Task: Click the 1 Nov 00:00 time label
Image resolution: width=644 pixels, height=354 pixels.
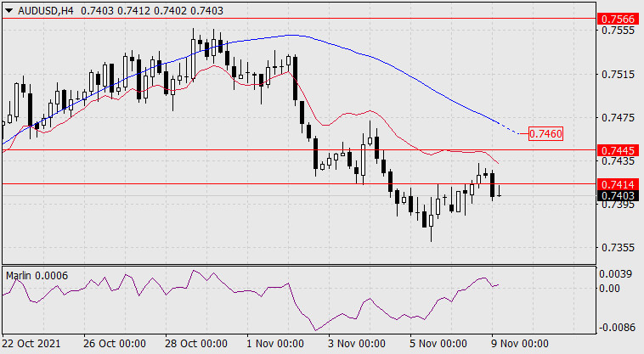Action: 275,343
